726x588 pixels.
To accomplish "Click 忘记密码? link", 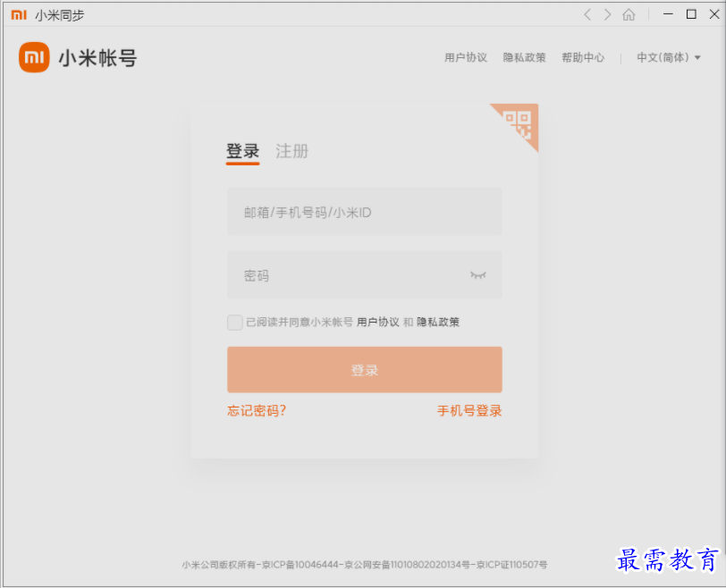I will [257, 410].
